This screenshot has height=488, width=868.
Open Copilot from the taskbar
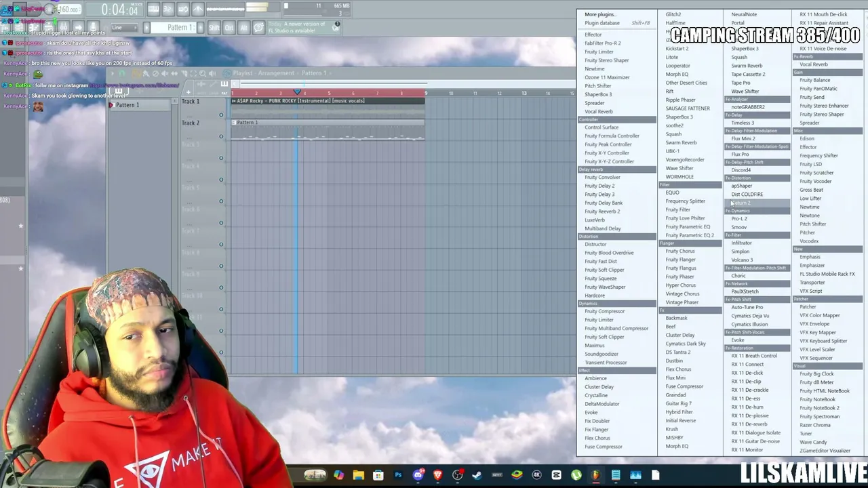pyautogui.click(x=338, y=475)
